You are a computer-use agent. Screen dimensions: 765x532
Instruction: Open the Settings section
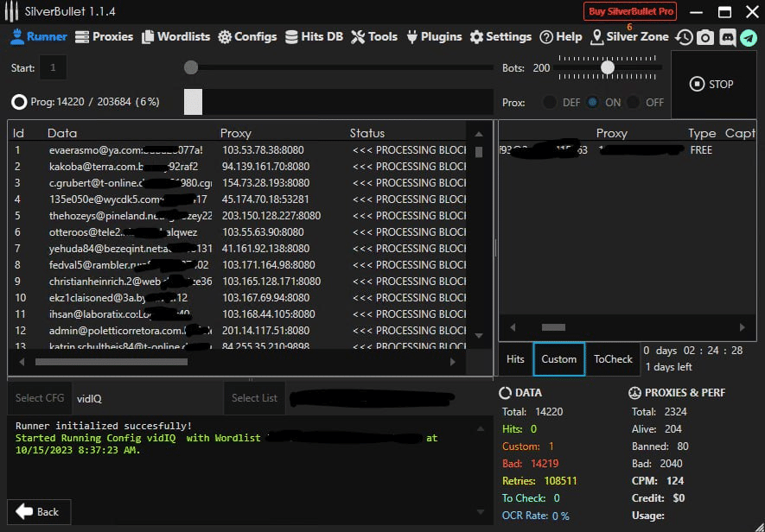click(x=500, y=37)
